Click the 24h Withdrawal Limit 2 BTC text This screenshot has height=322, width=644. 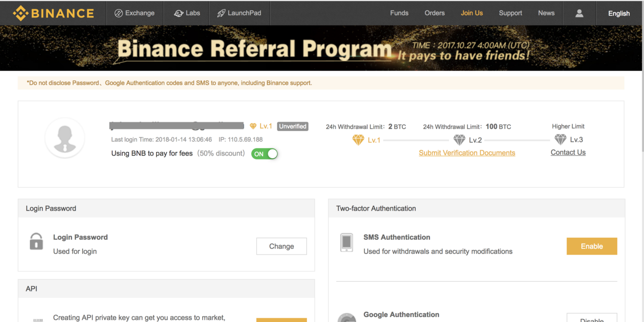click(366, 127)
